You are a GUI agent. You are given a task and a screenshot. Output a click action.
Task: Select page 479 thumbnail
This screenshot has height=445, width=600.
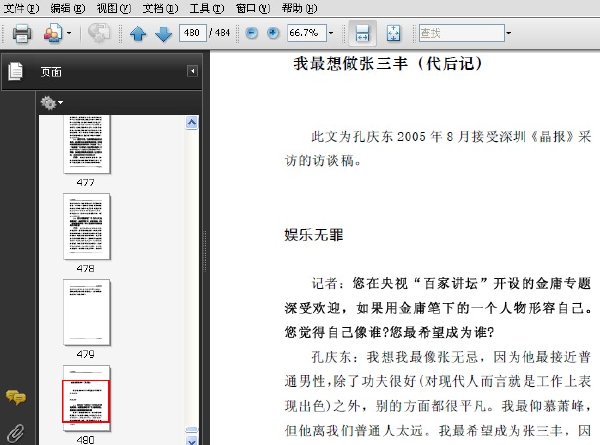[x=86, y=312]
